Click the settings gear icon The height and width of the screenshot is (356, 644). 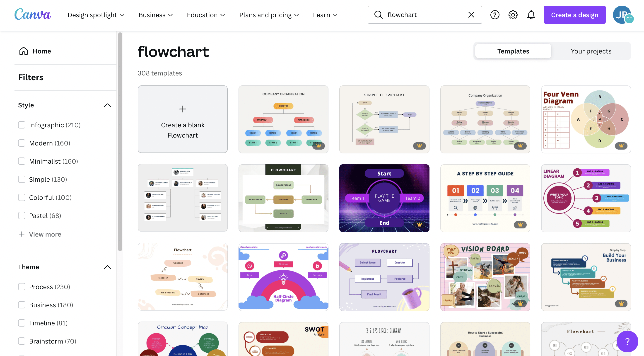514,15
